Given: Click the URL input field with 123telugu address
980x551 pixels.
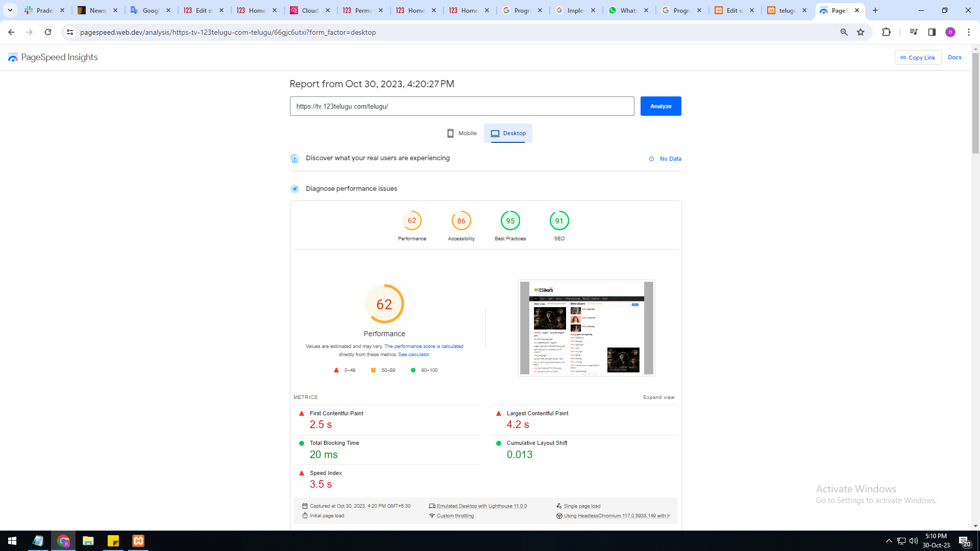Looking at the screenshot, I should click(x=462, y=106).
